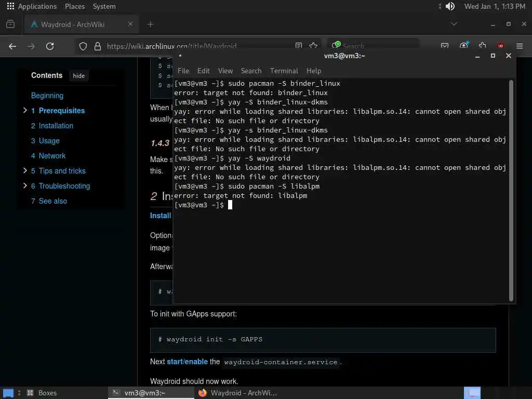This screenshot has width=532, height=399.
Task: Click the show desktop icon in taskbar
Action: (x=8, y=393)
